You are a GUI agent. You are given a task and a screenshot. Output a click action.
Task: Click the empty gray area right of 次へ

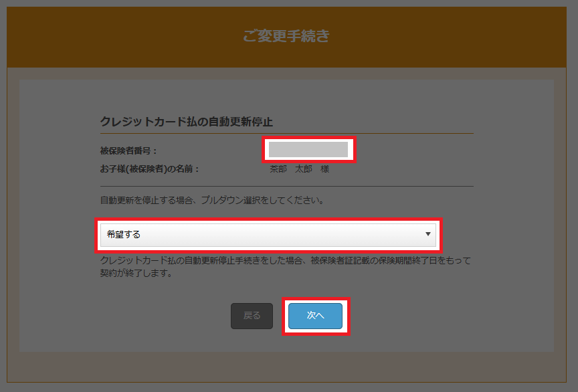[435, 316]
